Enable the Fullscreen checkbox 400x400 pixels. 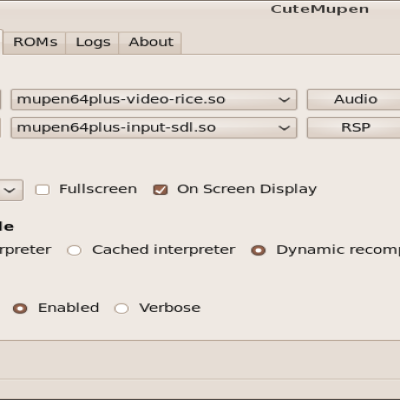coord(42,190)
